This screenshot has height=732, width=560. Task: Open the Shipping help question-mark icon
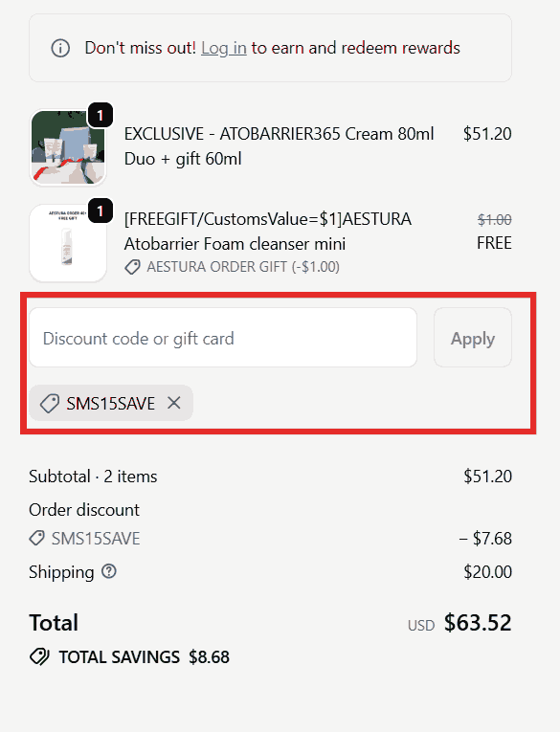109,571
